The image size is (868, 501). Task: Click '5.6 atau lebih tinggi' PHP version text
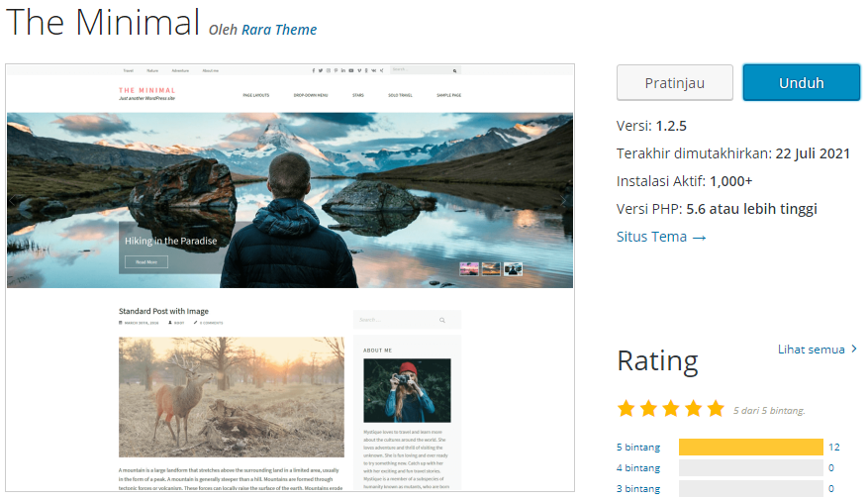[752, 209]
